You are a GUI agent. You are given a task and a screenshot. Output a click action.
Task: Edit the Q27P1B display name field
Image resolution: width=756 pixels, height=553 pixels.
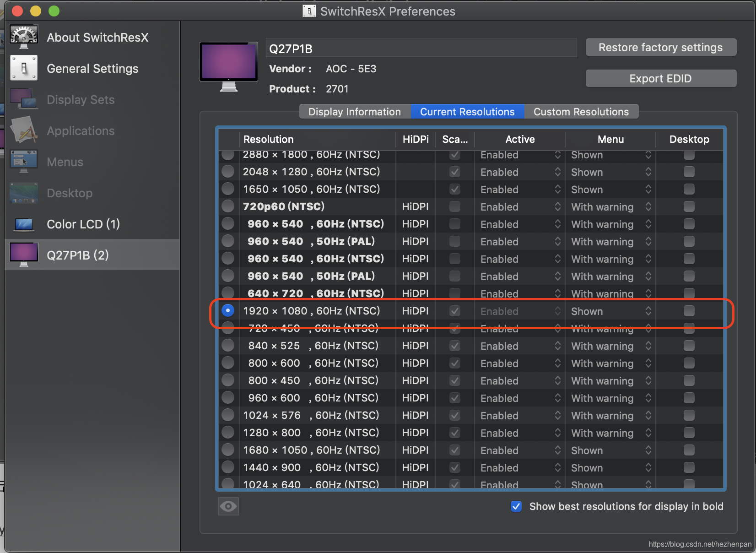pos(421,48)
